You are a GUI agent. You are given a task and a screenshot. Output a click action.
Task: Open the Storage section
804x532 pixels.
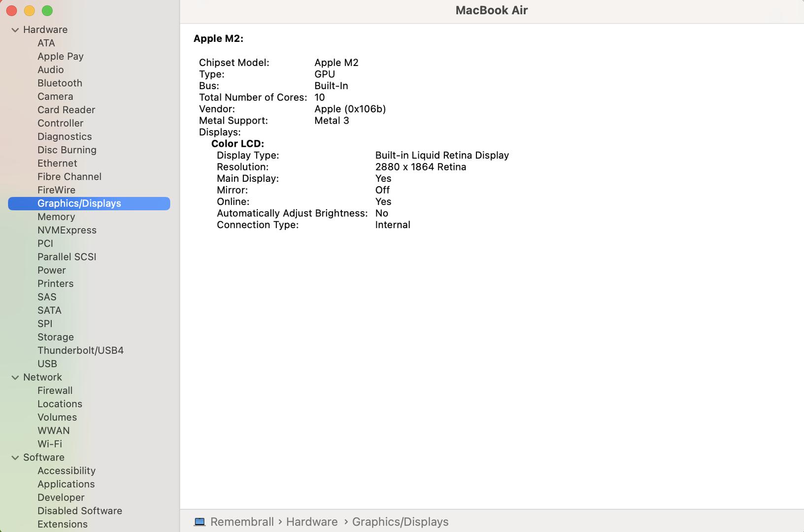click(x=56, y=337)
